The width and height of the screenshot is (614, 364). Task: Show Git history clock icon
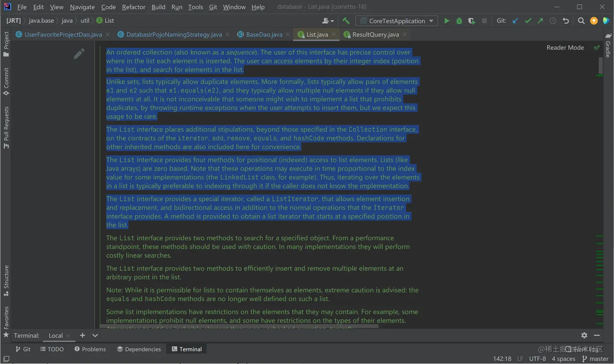tap(553, 21)
